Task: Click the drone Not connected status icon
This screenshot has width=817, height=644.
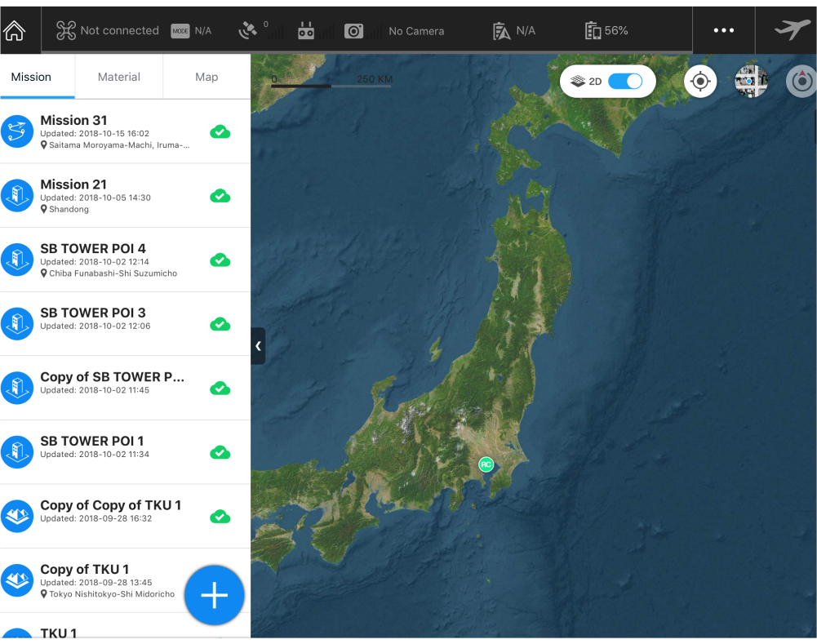Action: coord(66,31)
